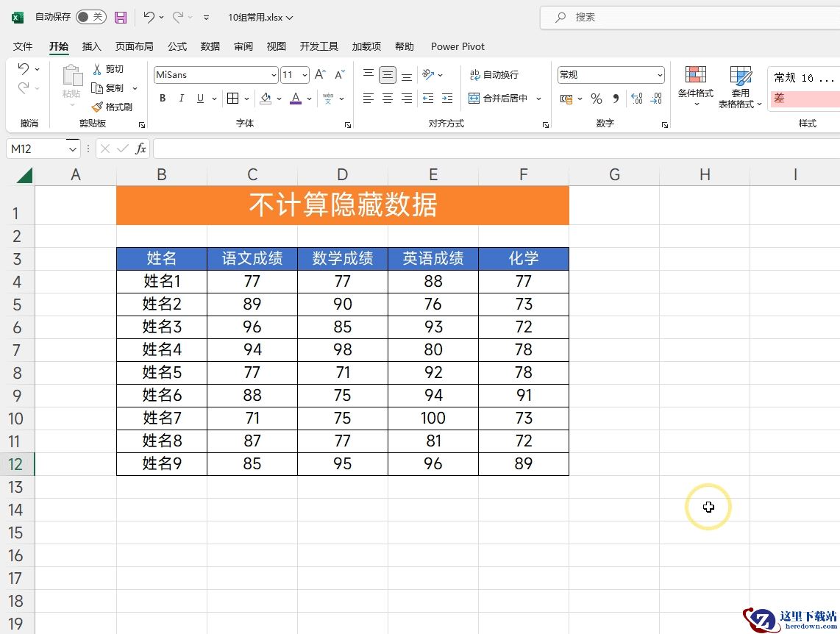The image size is (840, 634).
Task: Click the 剪切 cut button
Action: point(108,69)
